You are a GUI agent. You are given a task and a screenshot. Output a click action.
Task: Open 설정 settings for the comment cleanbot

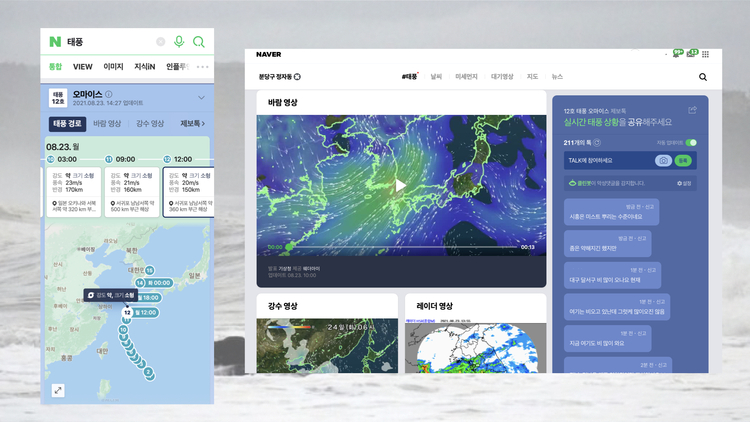685,183
